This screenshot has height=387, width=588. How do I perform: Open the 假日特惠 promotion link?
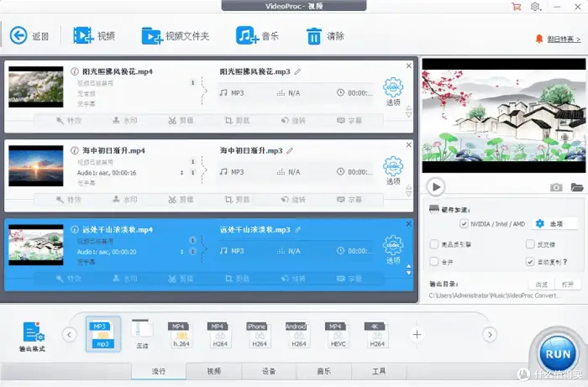coord(563,39)
